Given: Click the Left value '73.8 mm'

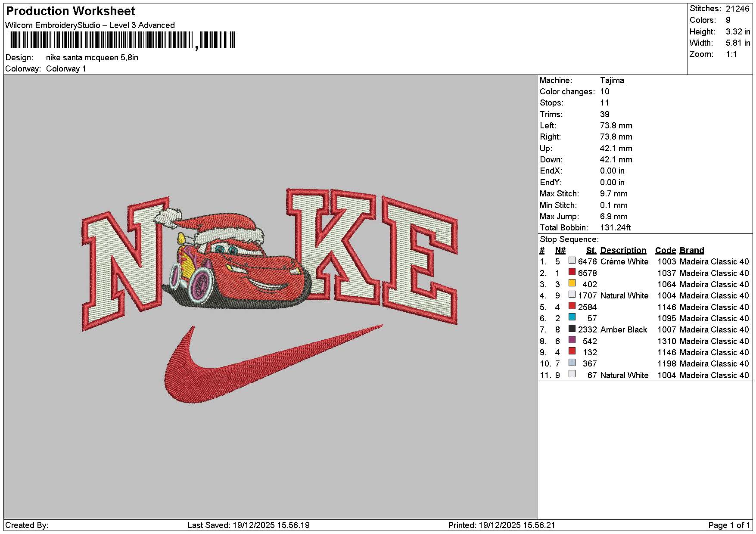Looking at the screenshot, I should click(x=616, y=126).
